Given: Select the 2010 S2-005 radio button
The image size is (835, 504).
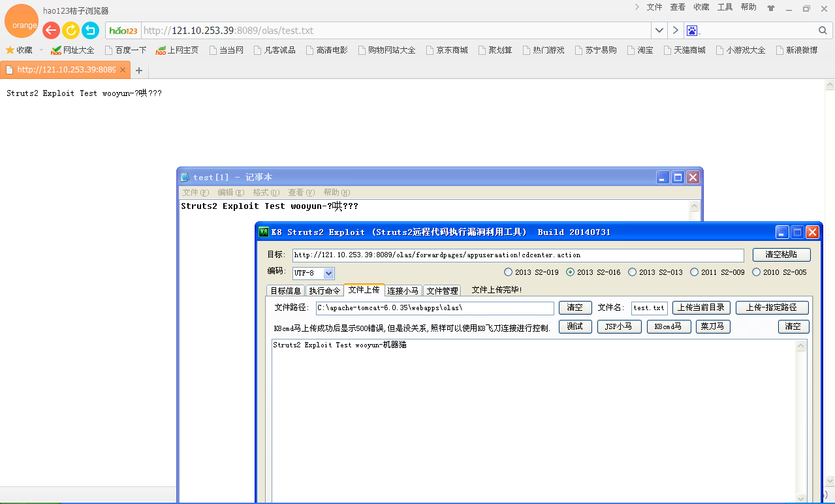Looking at the screenshot, I should 780,272.
